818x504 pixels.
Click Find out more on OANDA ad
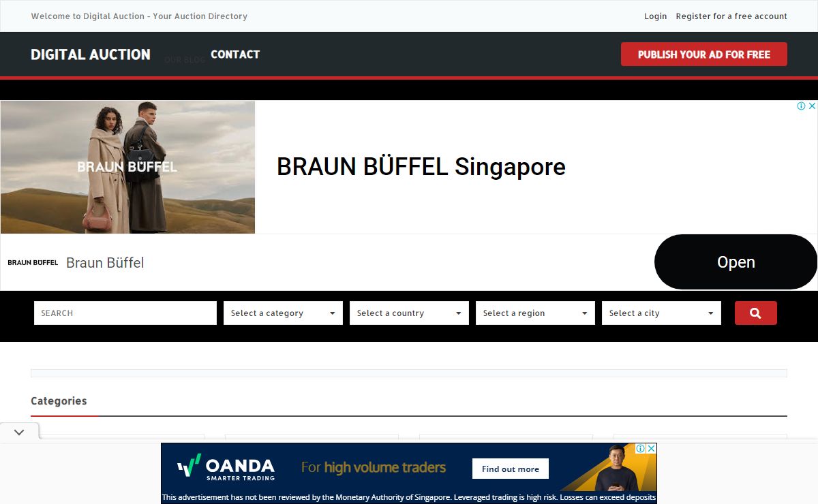[511, 469]
